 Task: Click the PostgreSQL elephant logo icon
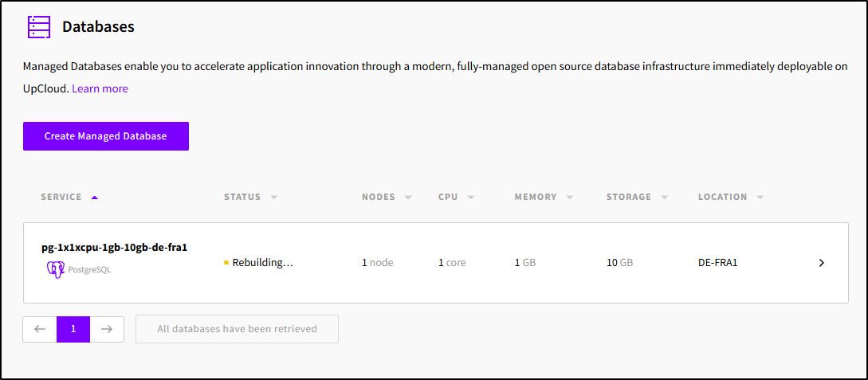pyautogui.click(x=56, y=269)
